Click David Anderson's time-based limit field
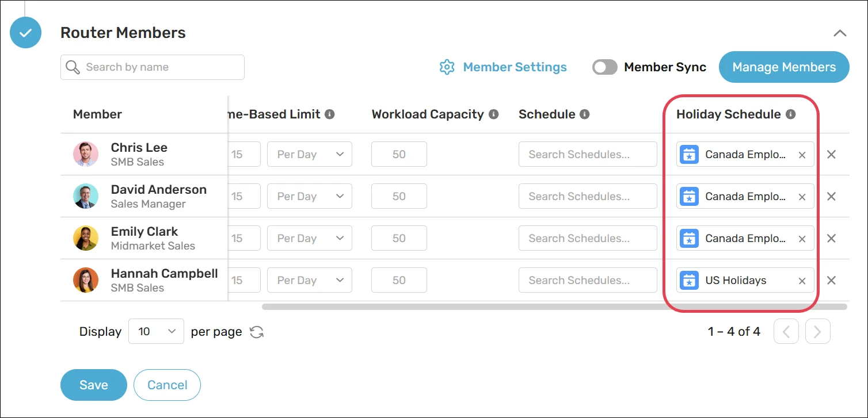 coord(245,196)
